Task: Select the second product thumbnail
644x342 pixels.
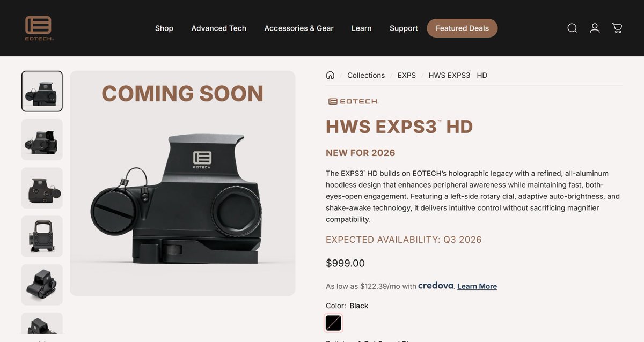Action: coord(42,139)
